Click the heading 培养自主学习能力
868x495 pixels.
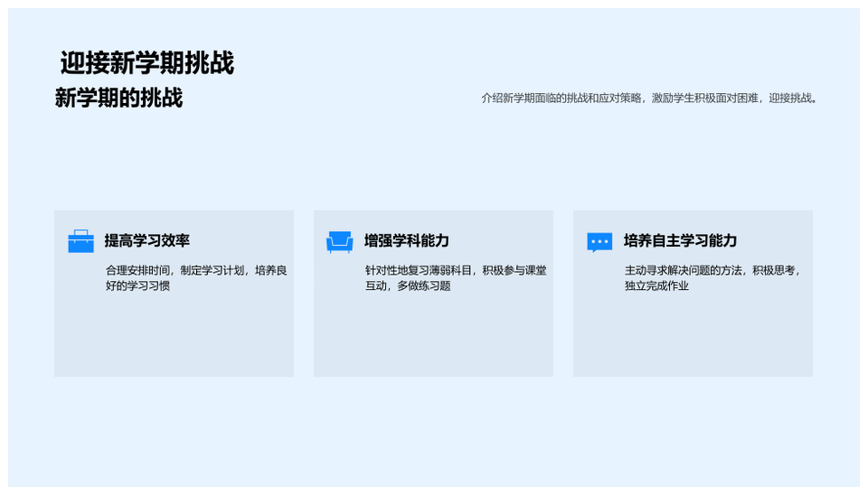click(x=680, y=241)
